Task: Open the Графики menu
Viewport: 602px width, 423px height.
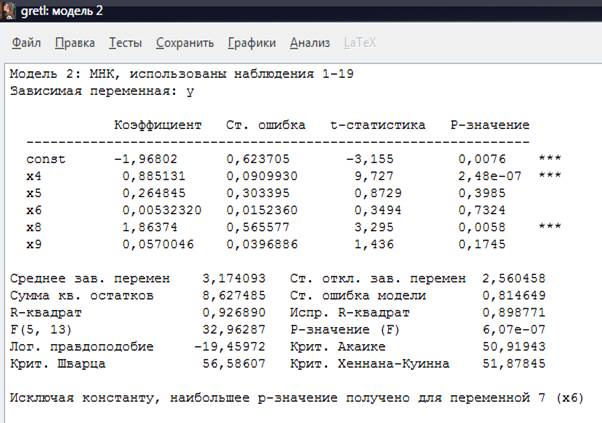Action: click(252, 43)
